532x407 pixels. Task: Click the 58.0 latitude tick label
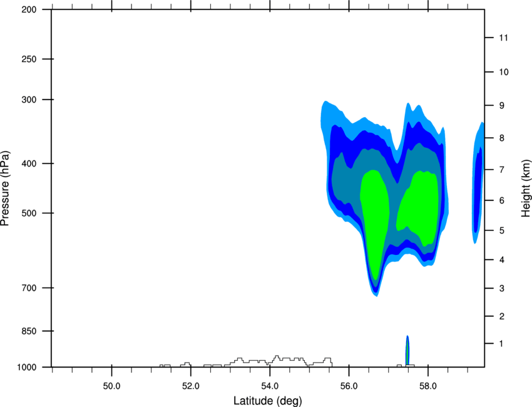(428, 386)
